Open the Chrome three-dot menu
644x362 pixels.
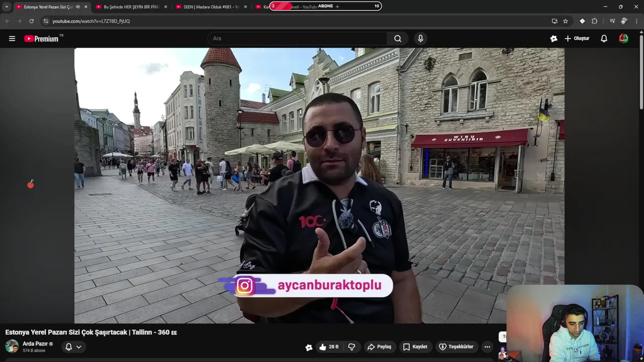tap(637, 21)
